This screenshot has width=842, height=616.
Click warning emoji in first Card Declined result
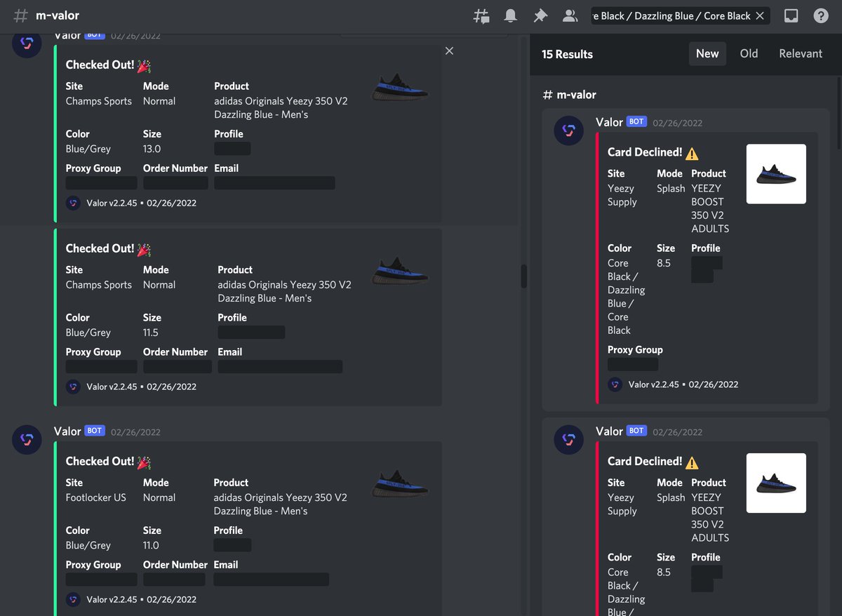[x=692, y=154]
